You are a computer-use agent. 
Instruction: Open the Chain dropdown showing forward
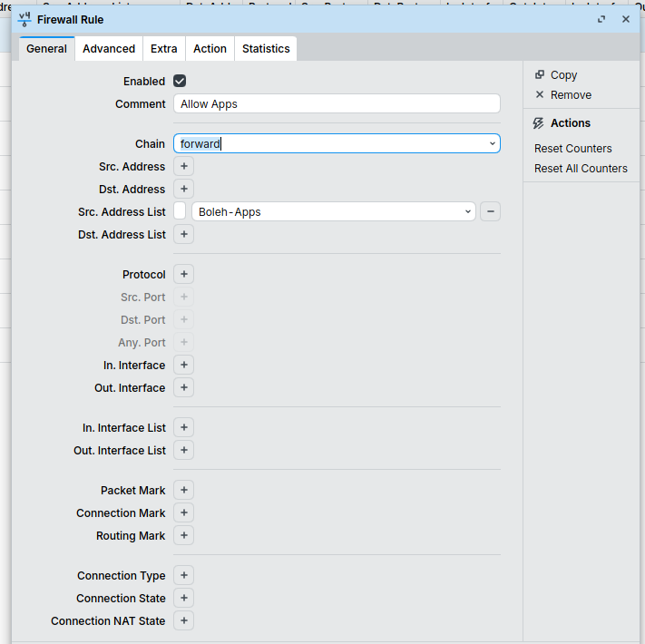[337, 143]
